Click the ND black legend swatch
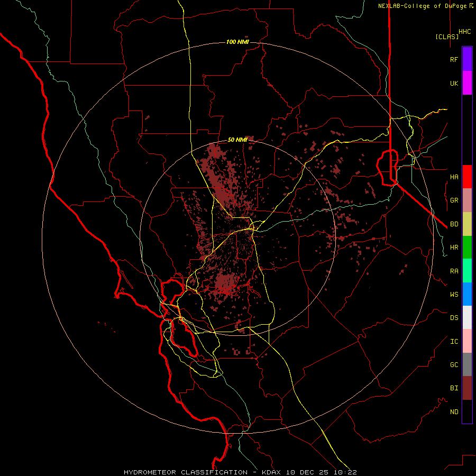This screenshot has width=476, height=476. click(x=467, y=411)
